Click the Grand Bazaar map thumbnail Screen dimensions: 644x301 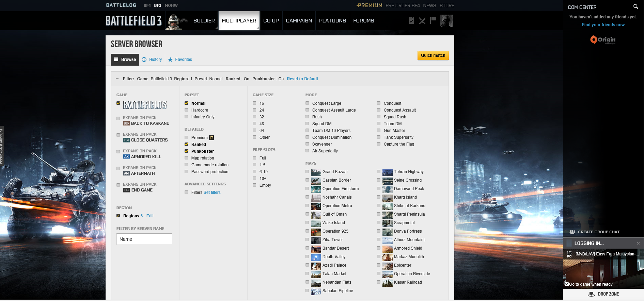316,172
